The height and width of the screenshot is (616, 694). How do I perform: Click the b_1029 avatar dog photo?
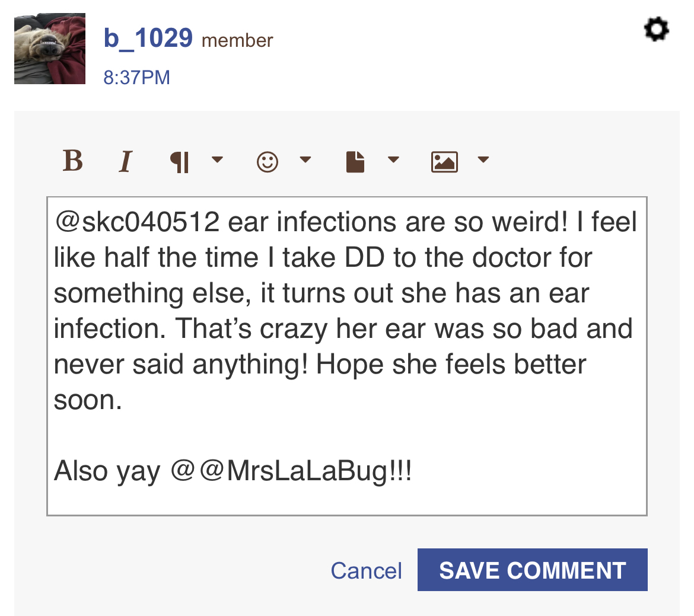tap(50, 49)
